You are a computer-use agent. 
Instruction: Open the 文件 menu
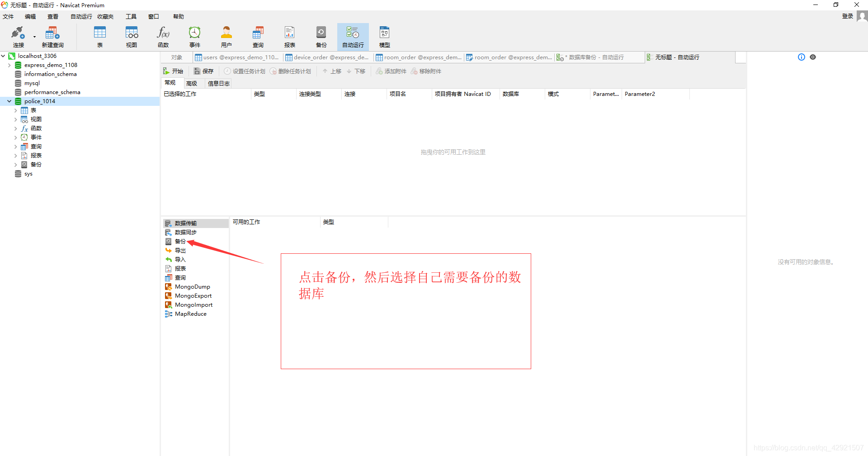point(8,17)
